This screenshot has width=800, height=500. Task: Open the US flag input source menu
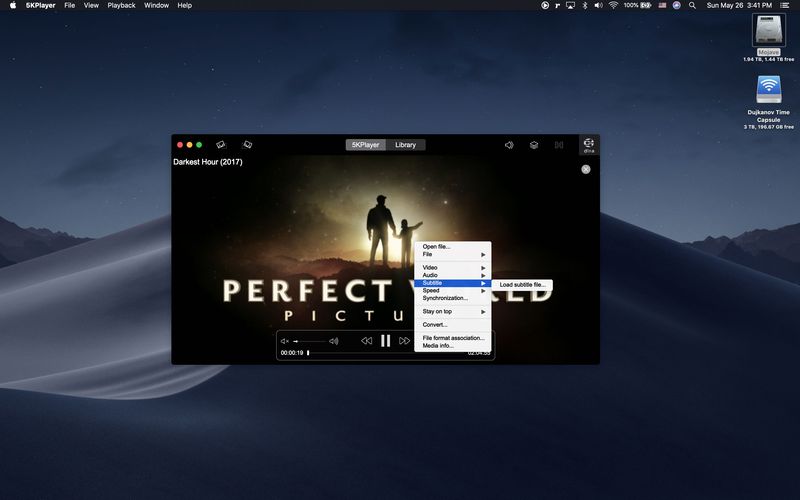(662, 5)
